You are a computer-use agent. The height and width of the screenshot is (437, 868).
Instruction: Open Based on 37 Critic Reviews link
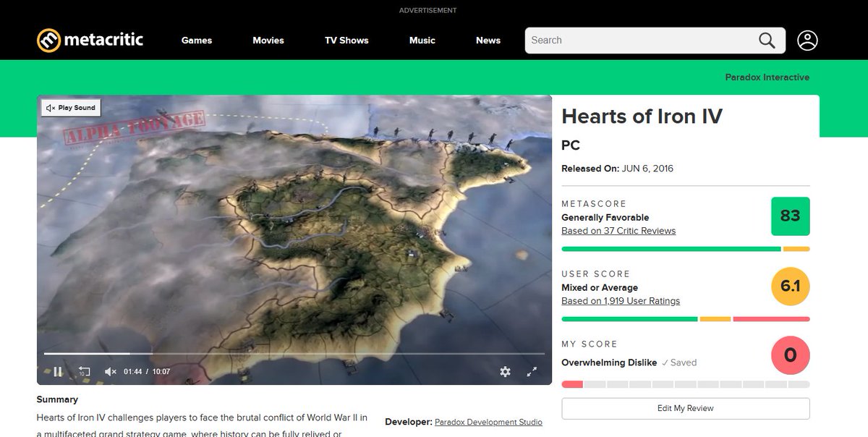tap(618, 231)
